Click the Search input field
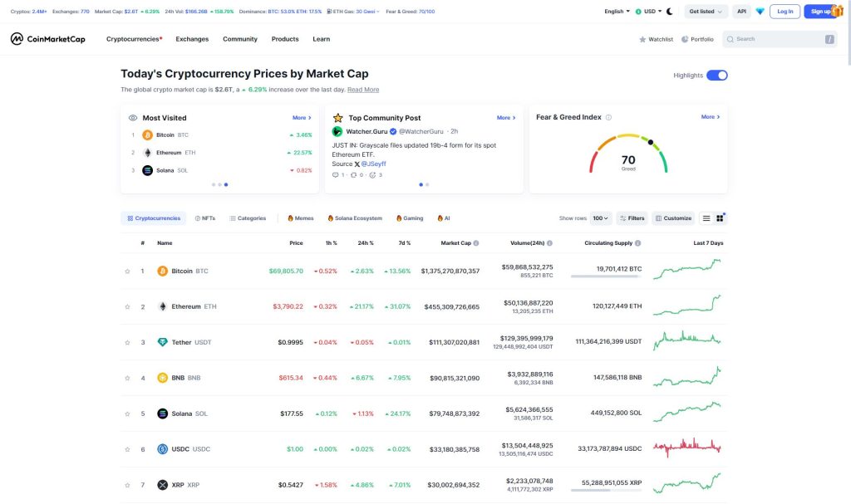851x504 pixels. point(780,39)
